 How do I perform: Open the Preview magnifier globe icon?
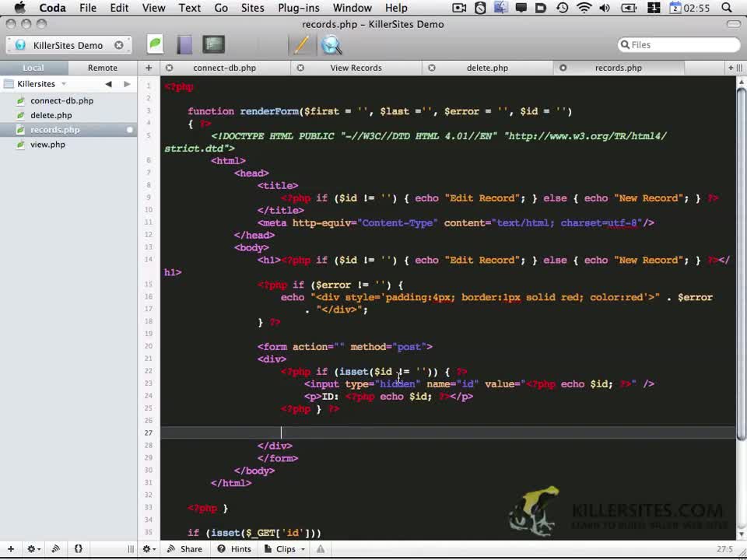[x=331, y=45]
